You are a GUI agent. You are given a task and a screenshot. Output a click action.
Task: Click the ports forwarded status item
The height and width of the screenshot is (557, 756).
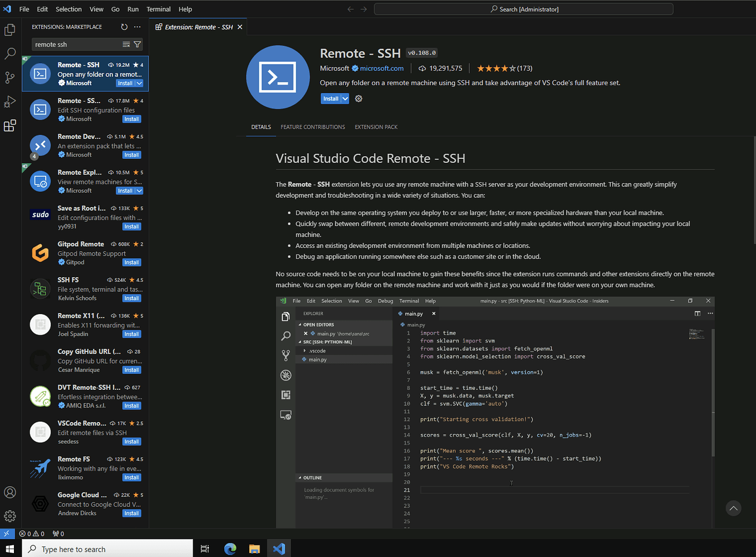tap(58, 534)
